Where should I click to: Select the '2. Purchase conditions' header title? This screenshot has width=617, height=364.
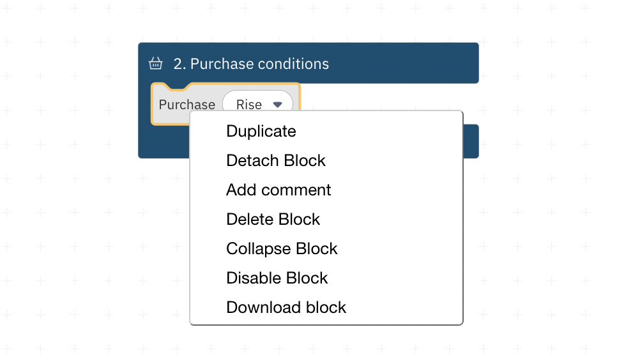pos(251,64)
